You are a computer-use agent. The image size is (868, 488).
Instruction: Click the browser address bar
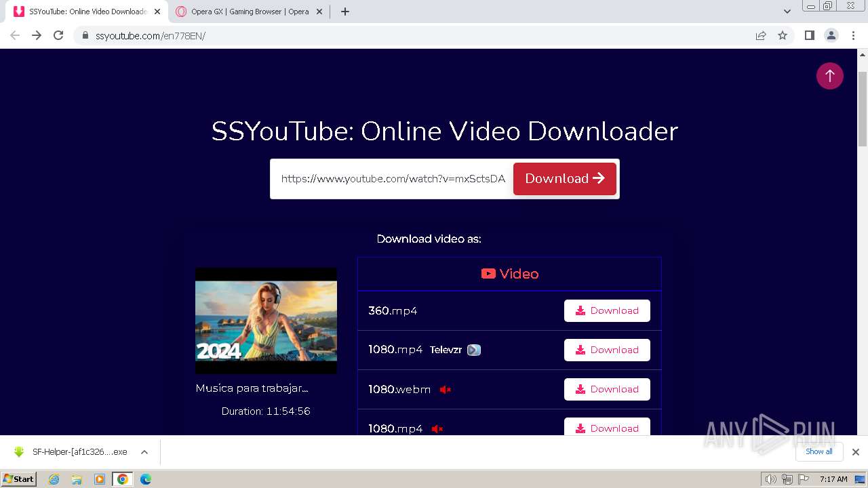coord(420,35)
